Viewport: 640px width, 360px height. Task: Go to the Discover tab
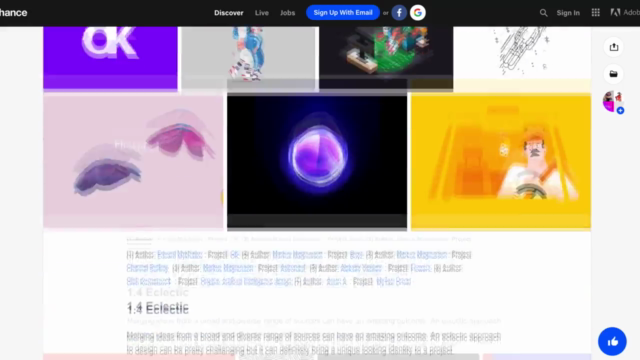coord(229,13)
